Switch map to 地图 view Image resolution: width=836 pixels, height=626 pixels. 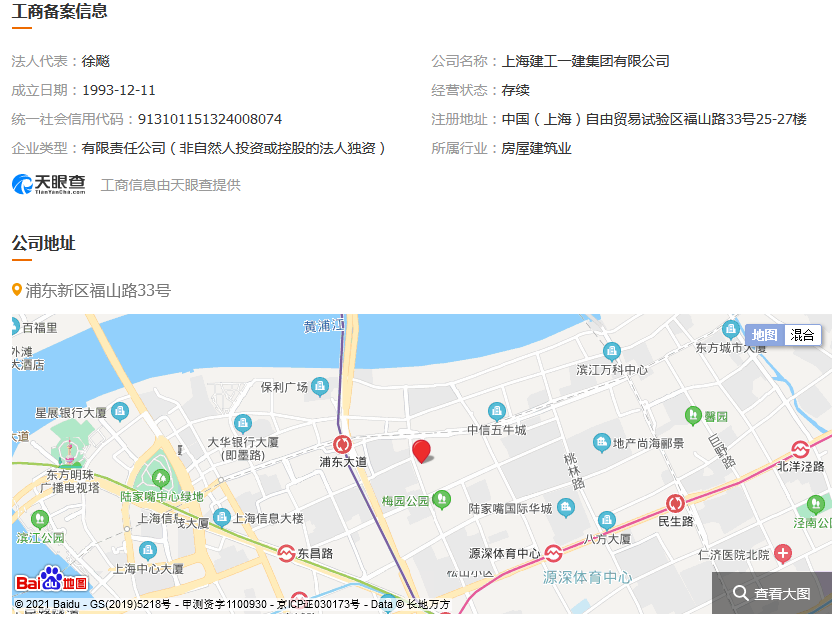765,335
